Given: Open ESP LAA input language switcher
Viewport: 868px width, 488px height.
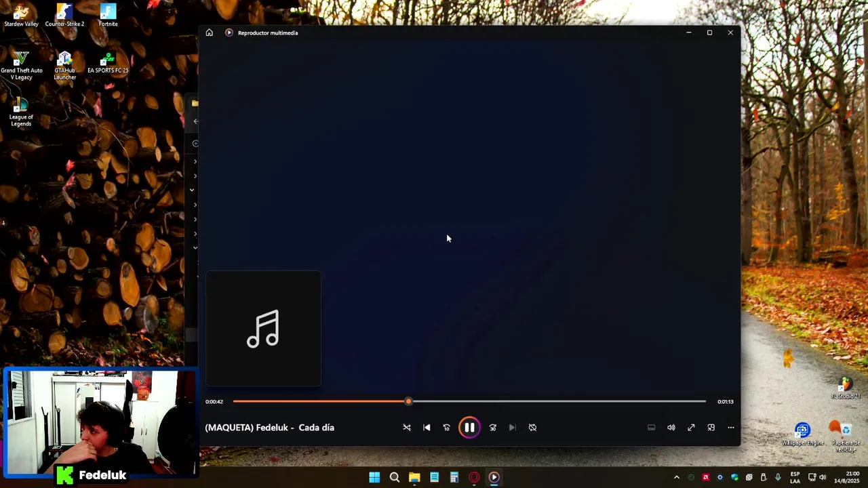Looking at the screenshot, I should click(x=795, y=477).
